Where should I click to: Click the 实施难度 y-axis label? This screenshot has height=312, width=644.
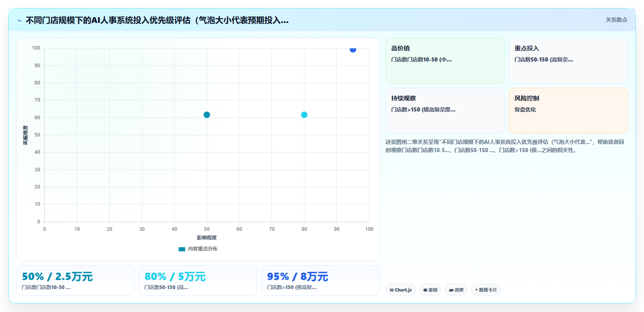pos(25,135)
